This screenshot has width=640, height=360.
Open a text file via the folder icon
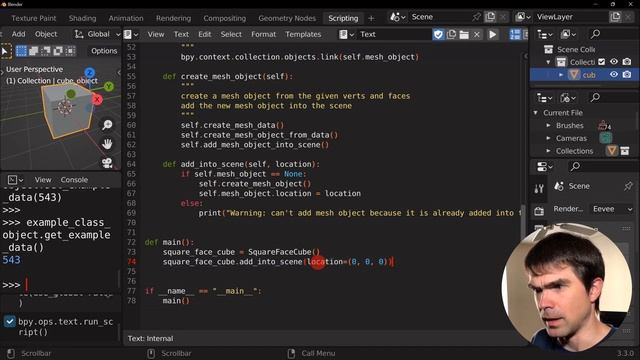[464, 34]
